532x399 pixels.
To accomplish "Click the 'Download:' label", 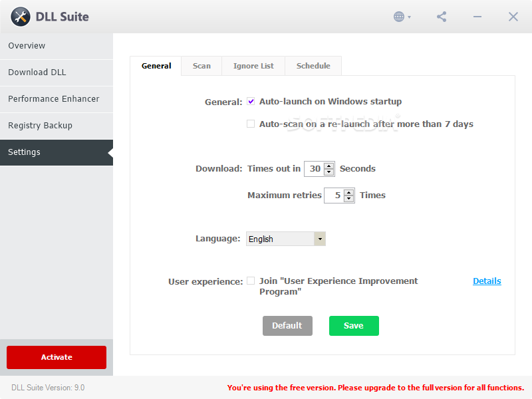I will (x=219, y=169).
